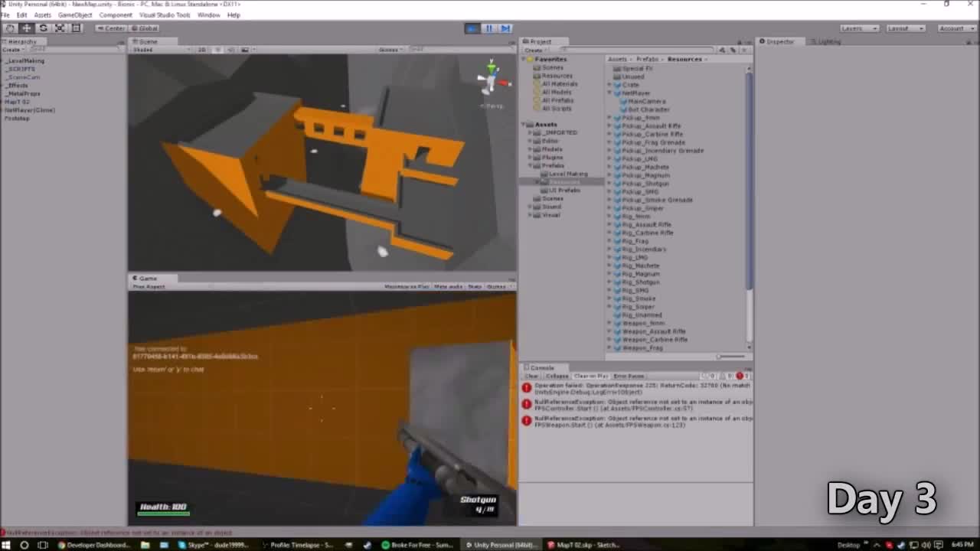
Task: Step one frame forward
Action: 505,28
